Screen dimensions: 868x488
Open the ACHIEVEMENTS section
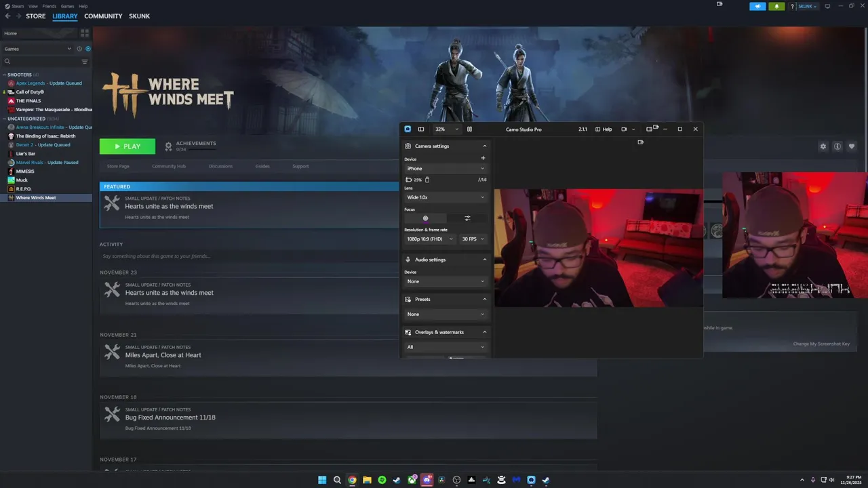pyautogui.click(x=191, y=146)
